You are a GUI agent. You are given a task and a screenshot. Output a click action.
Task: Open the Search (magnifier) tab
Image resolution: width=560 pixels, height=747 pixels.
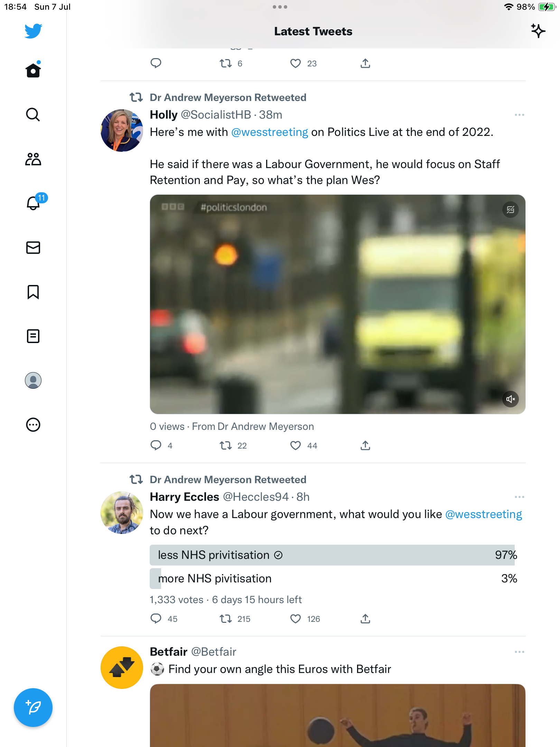[x=33, y=114]
